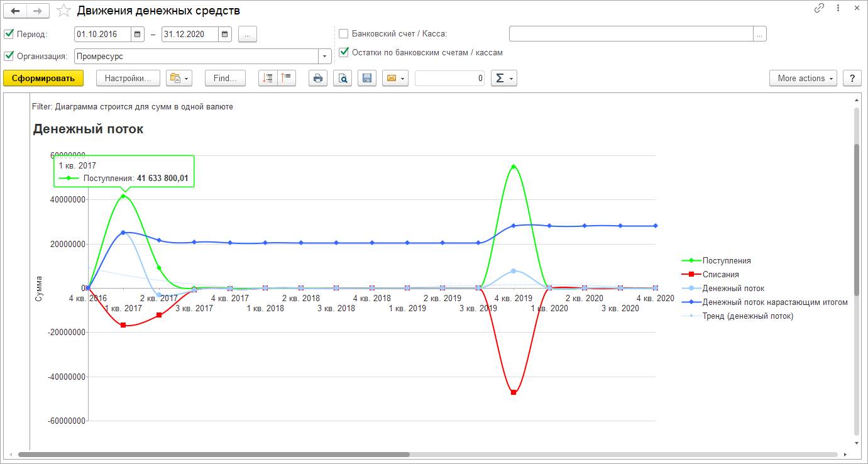
Task: Open print preview of the report
Action: point(343,78)
